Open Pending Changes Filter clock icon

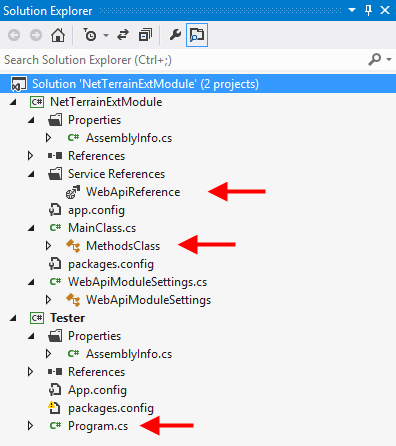tap(90, 35)
